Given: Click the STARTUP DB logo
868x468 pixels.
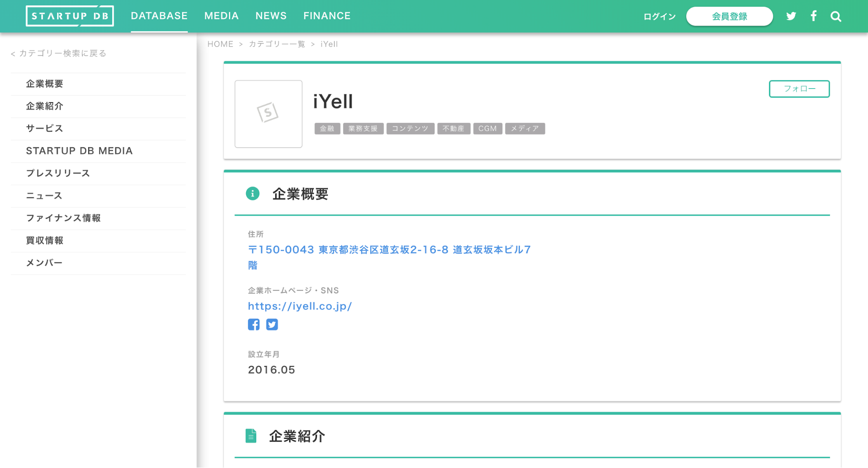Looking at the screenshot, I should [70, 16].
